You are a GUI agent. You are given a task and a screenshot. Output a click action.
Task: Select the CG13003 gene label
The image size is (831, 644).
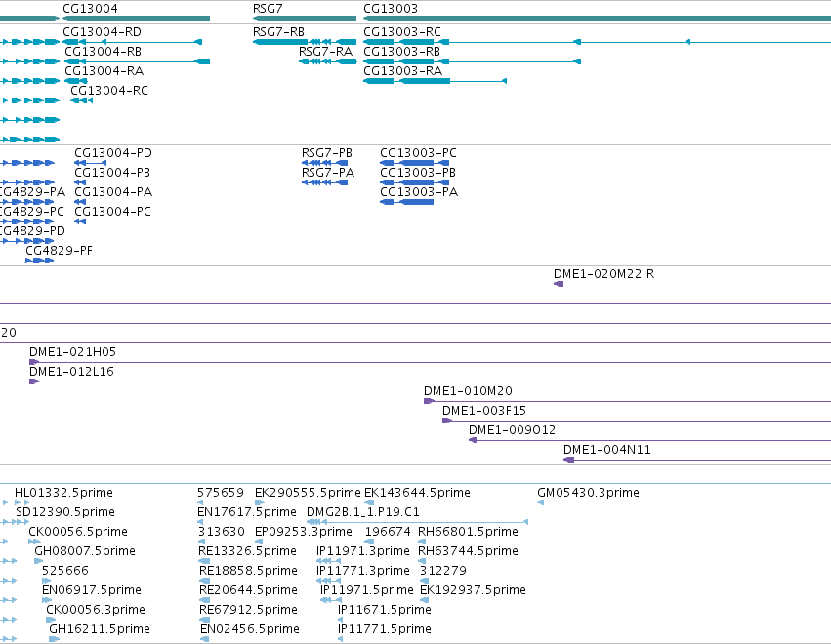(x=391, y=9)
